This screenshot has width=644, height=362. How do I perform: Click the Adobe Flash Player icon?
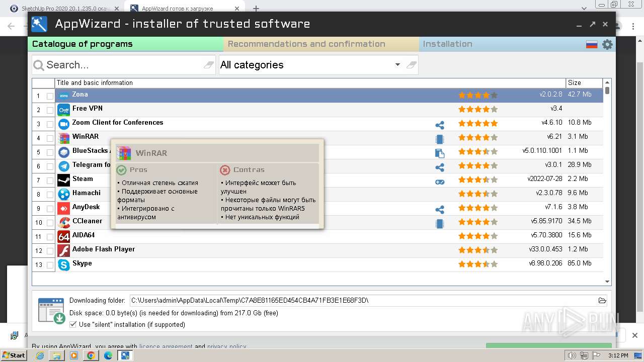(63, 250)
